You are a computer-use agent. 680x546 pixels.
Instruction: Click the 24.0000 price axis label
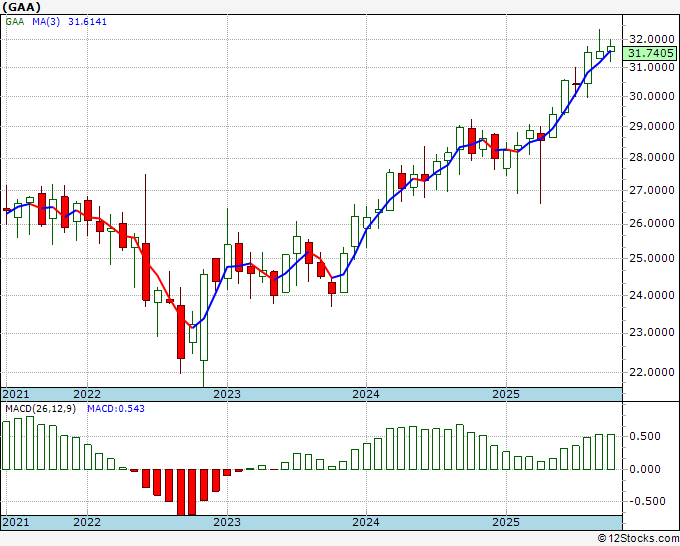pyautogui.click(x=652, y=295)
